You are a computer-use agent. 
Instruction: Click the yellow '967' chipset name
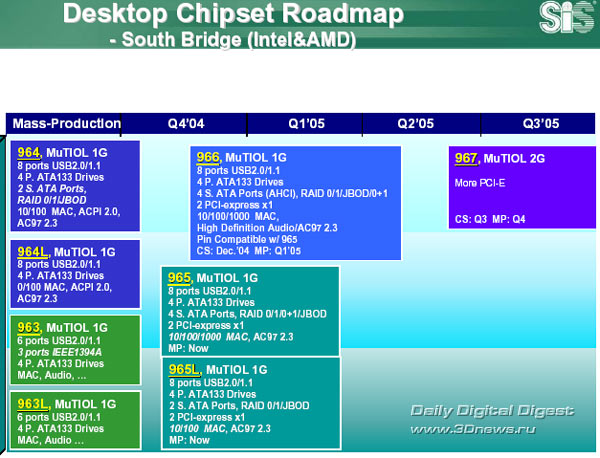coord(466,158)
